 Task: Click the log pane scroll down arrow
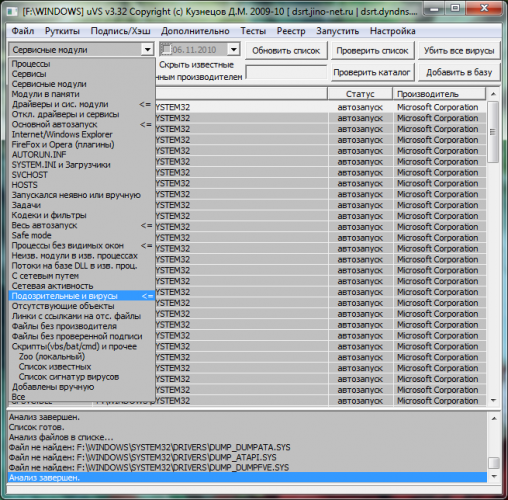pos(494,476)
